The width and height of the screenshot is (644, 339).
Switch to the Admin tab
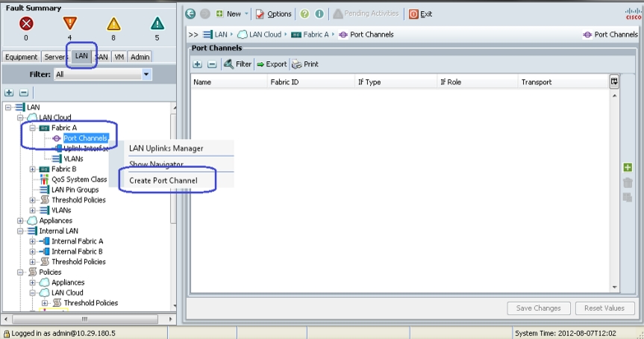[x=140, y=57]
